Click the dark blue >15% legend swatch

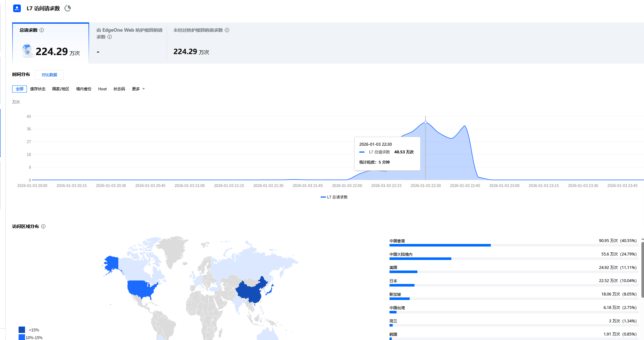22,329
